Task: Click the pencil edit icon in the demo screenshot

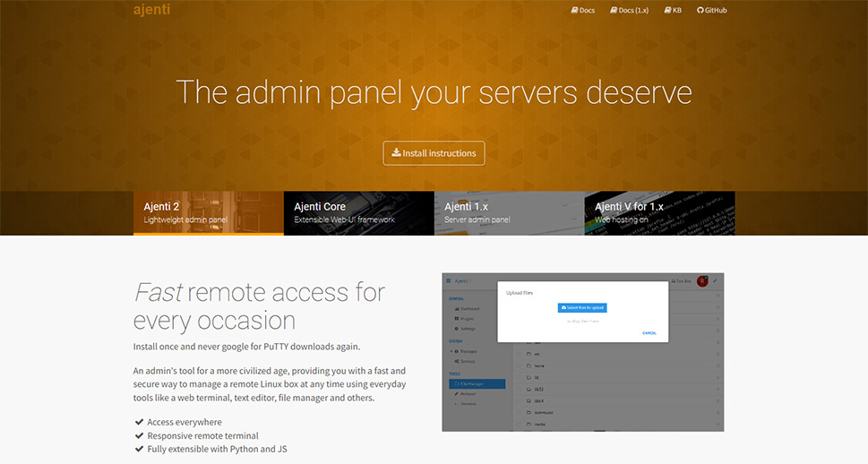Action: point(716,281)
